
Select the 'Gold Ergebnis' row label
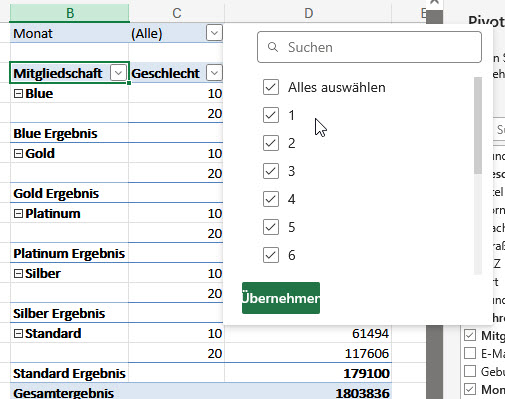56,194
